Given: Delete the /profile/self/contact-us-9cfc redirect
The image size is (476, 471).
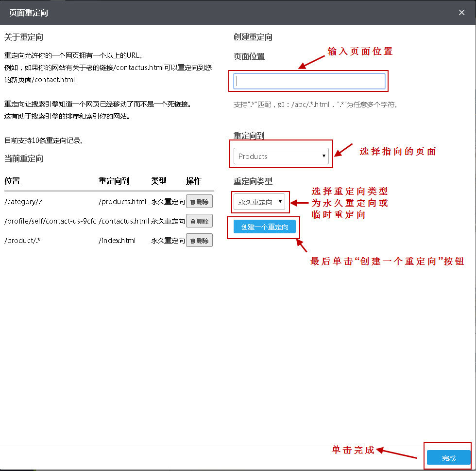Looking at the screenshot, I should 199,221.
